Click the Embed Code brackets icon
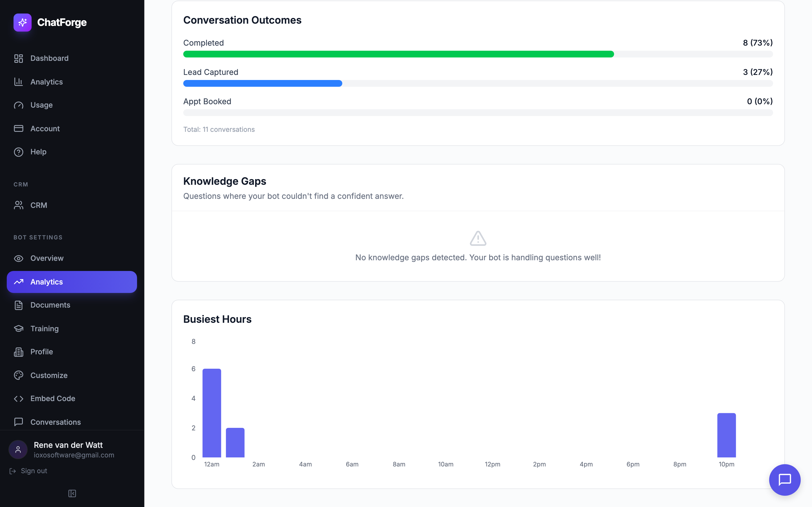Viewport: 812px width, 507px height. coord(18,399)
